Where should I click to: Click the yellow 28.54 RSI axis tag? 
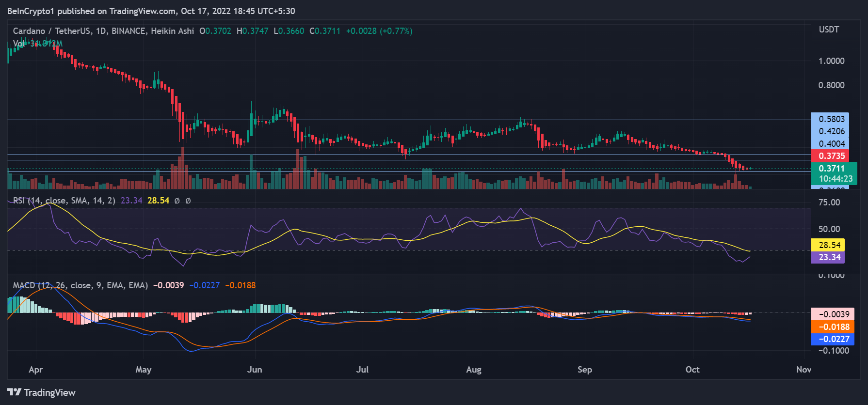coord(829,245)
